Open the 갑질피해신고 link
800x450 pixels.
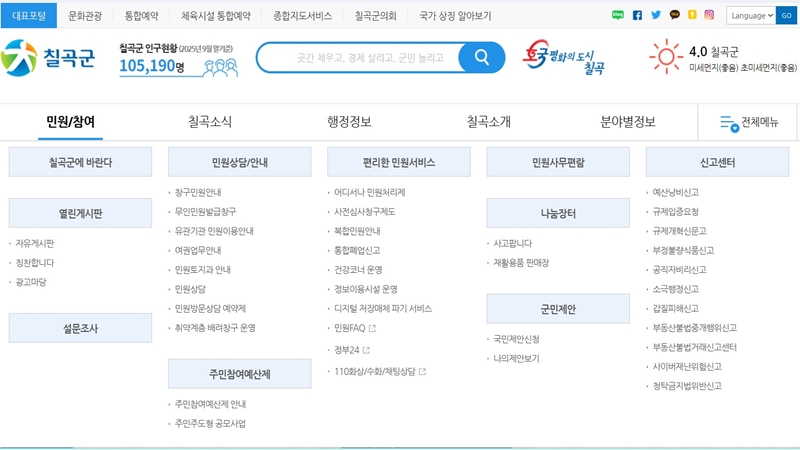676,309
